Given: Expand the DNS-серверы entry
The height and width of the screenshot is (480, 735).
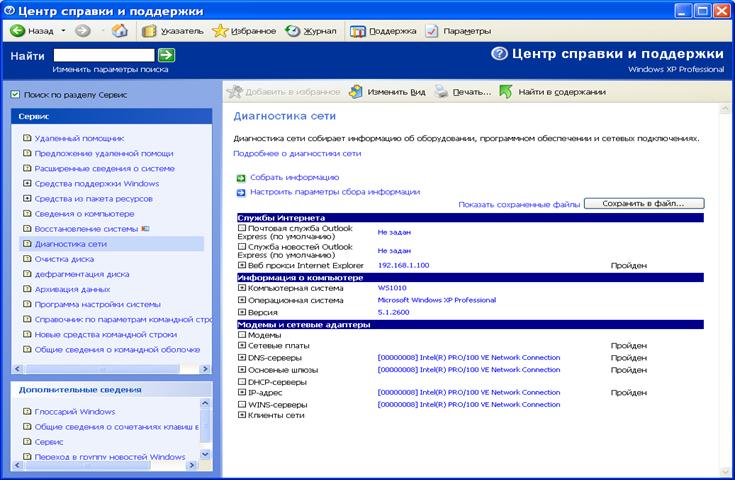Looking at the screenshot, I should tap(242, 357).
